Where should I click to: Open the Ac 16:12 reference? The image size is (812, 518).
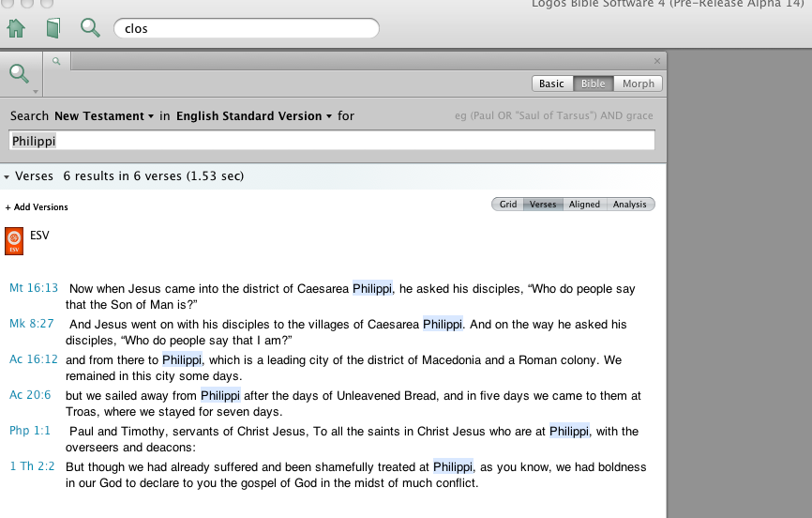pyautogui.click(x=34, y=359)
